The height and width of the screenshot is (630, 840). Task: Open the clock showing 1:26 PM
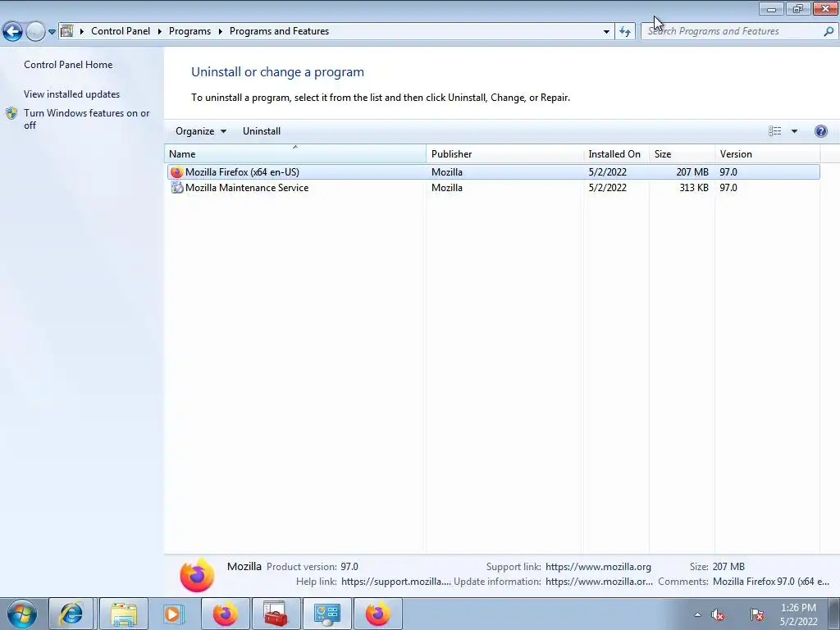click(x=798, y=614)
